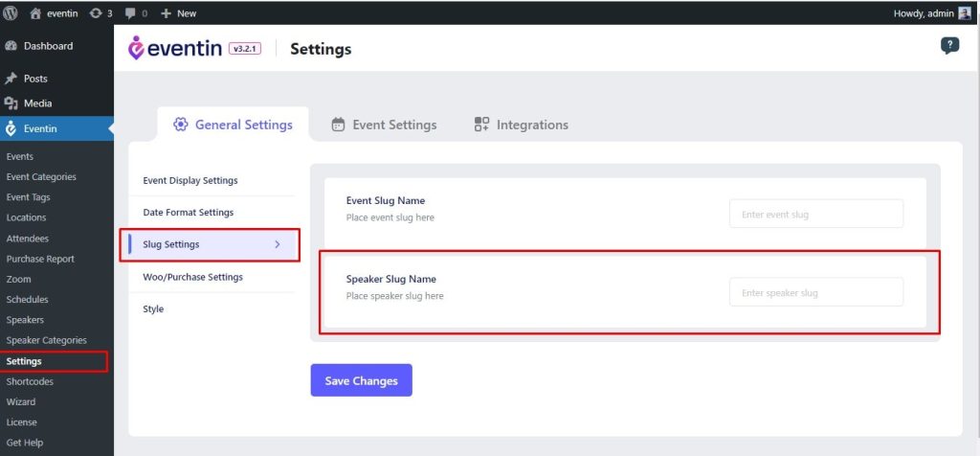Click the plus New icon
980x456 pixels.
(x=166, y=13)
